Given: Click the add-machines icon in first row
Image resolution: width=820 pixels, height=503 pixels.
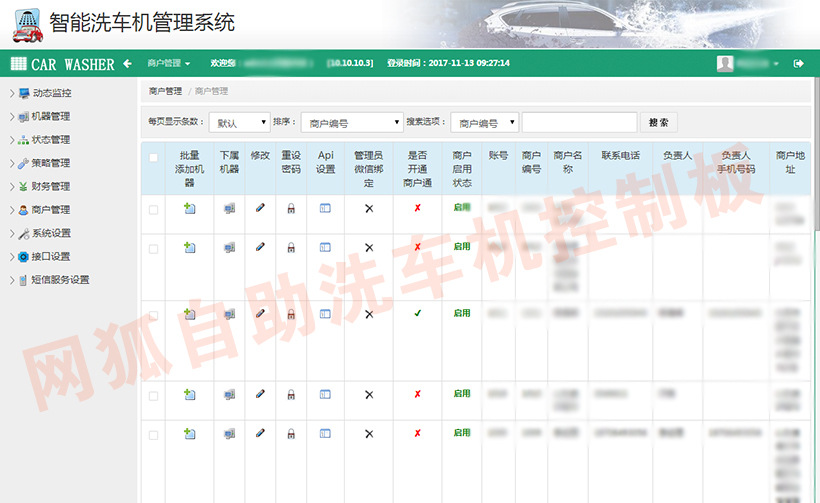Looking at the screenshot, I should click(x=189, y=209).
